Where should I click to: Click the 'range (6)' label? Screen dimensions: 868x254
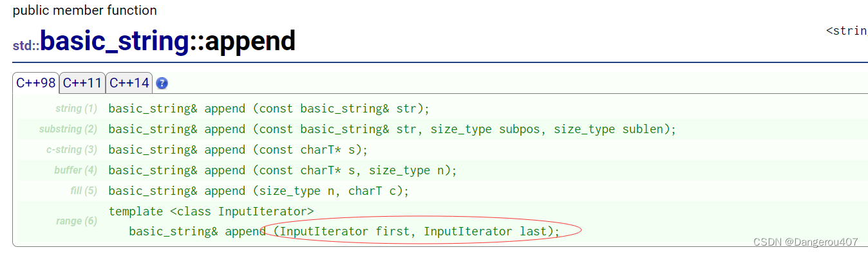click(77, 221)
